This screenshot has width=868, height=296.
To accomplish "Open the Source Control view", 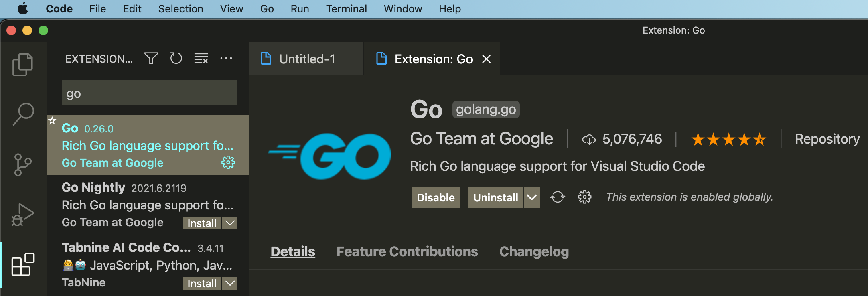I will tap(23, 164).
